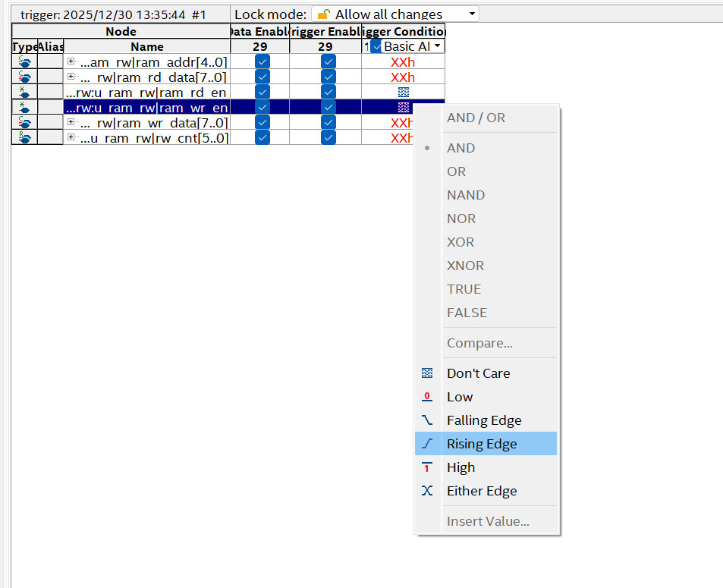Screen dimensions: 723x588
Task: Toggle Trigger Enable for ram_rd_en
Action: (328, 93)
